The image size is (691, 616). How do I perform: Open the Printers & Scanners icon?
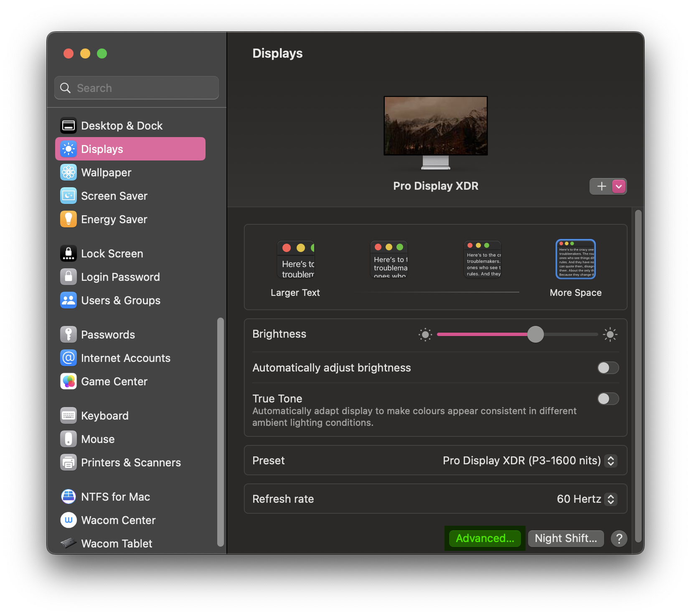[x=69, y=462]
